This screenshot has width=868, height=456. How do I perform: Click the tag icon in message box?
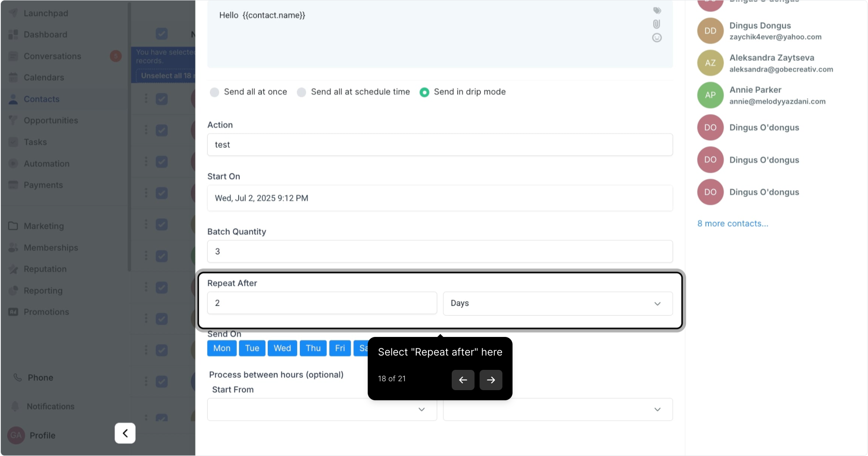[x=657, y=11]
